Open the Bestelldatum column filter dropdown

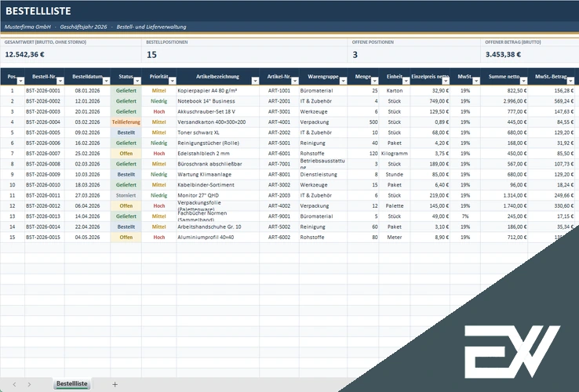[x=107, y=81]
